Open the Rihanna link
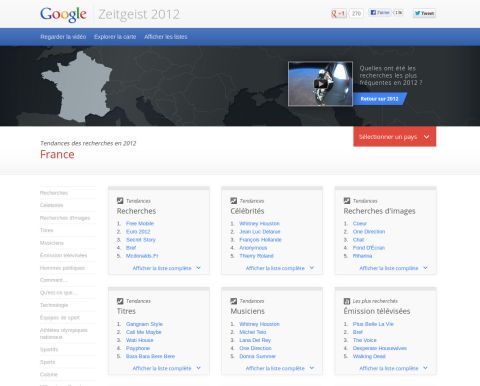This screenshot has width=480, height=386. (362, 256)
